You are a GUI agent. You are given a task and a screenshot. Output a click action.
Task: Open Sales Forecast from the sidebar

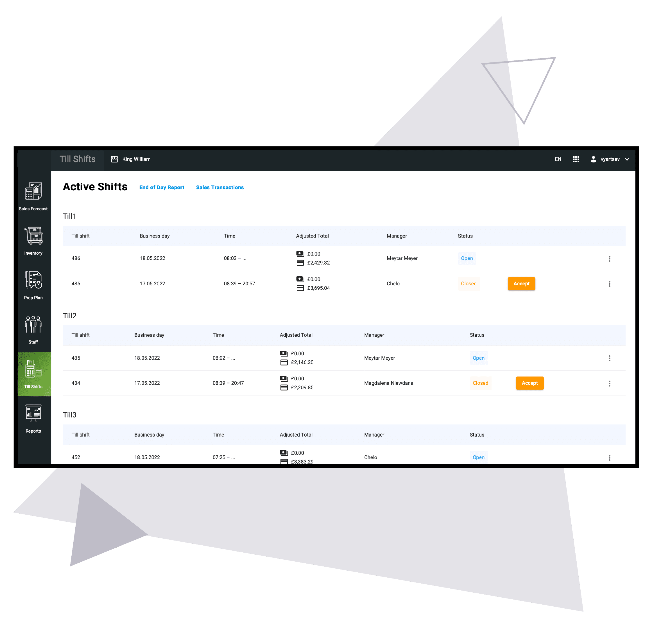(x=33, y=197)
